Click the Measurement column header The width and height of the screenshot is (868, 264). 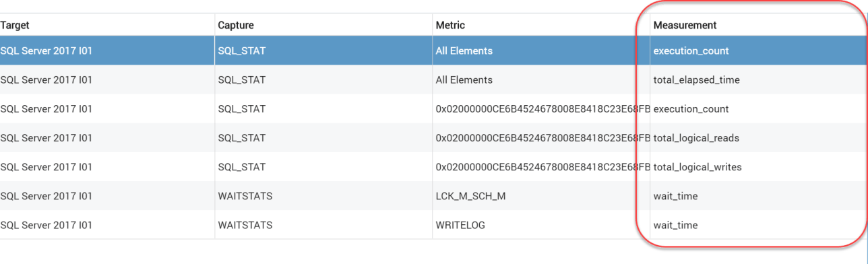click(685, 26)
